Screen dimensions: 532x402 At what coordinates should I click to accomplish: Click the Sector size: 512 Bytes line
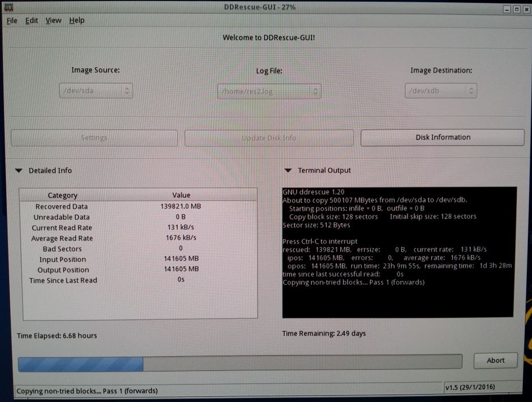pyautogui.click(x=316, y=225)
